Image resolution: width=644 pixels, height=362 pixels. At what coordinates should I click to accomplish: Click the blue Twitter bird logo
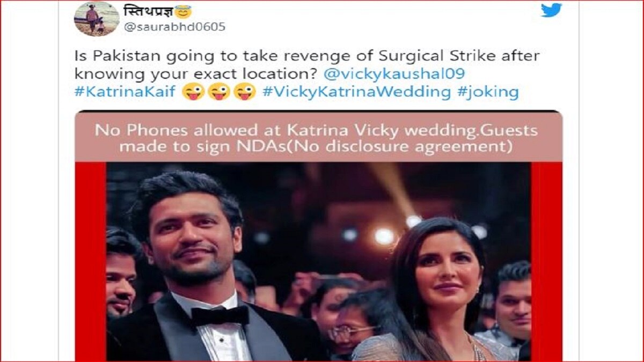[551, 10]
